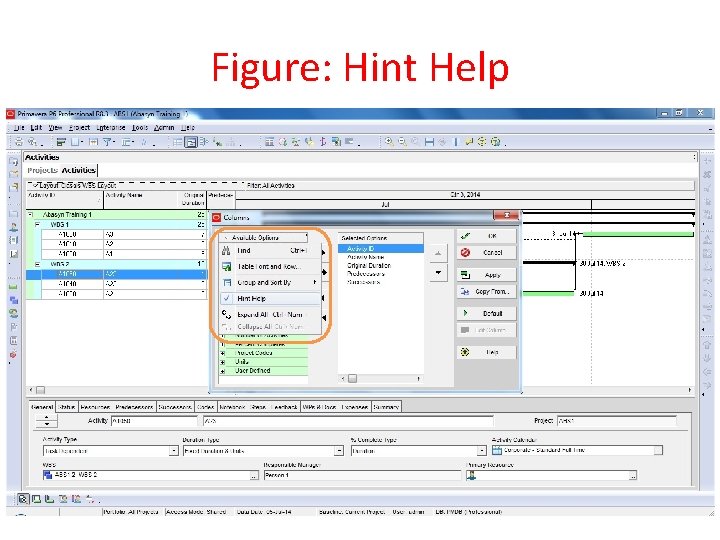Screen dimensions: 720x540
Task: Choose Expand All in the popup menu
Action: (x=270, y=315)
